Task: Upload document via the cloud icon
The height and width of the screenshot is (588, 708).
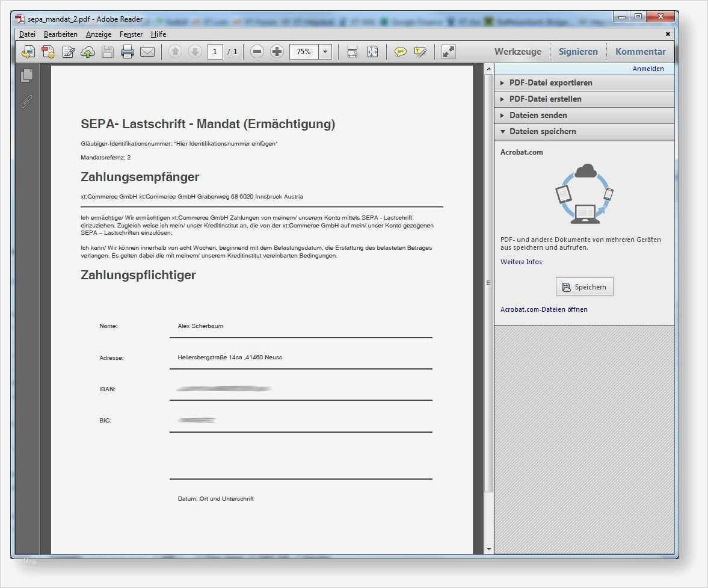Action: click(x=88, y=51)
